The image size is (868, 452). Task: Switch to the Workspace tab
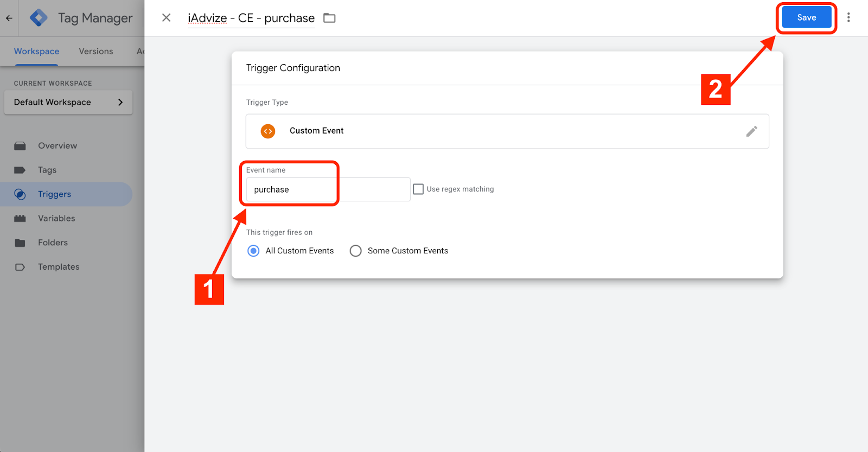(x=36, y=52)
